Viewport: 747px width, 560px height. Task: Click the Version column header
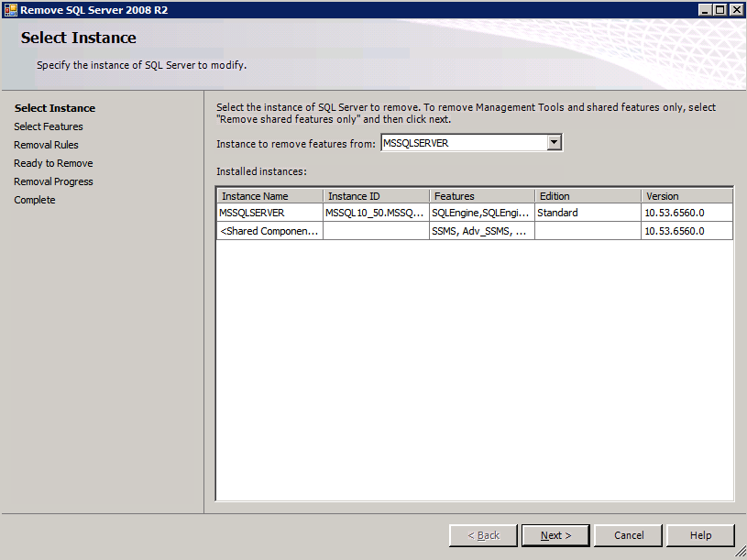pos(687,196)
